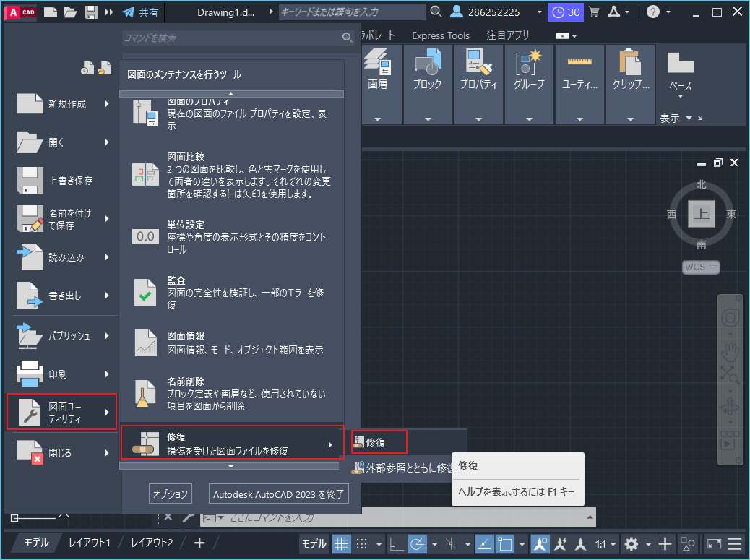Click the Options (オプション) button
The image size is (750, 560).
(171, 494)
